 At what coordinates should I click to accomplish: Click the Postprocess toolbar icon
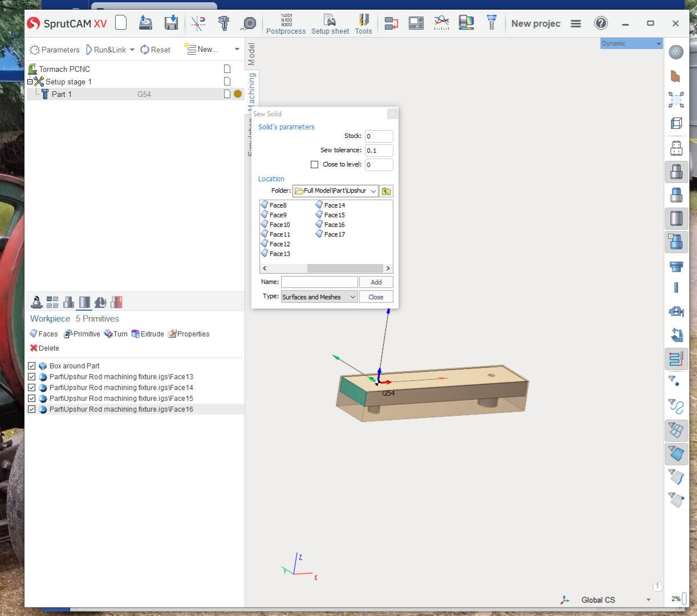[286, 24]
